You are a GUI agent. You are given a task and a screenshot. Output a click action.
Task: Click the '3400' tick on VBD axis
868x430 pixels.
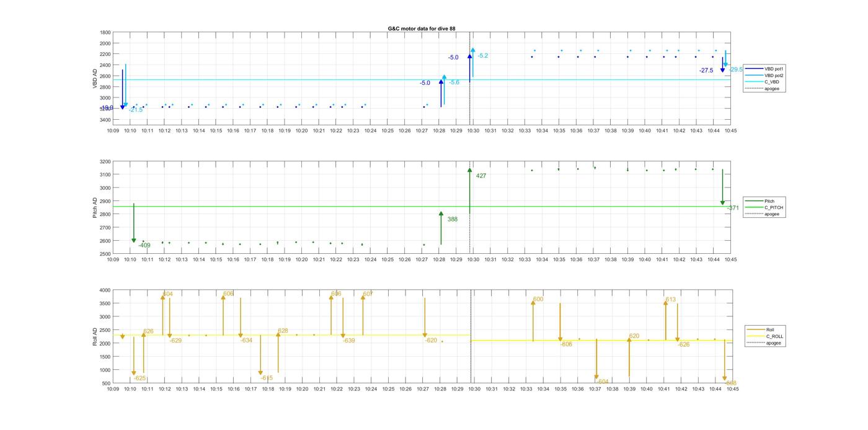coord(105,119)
